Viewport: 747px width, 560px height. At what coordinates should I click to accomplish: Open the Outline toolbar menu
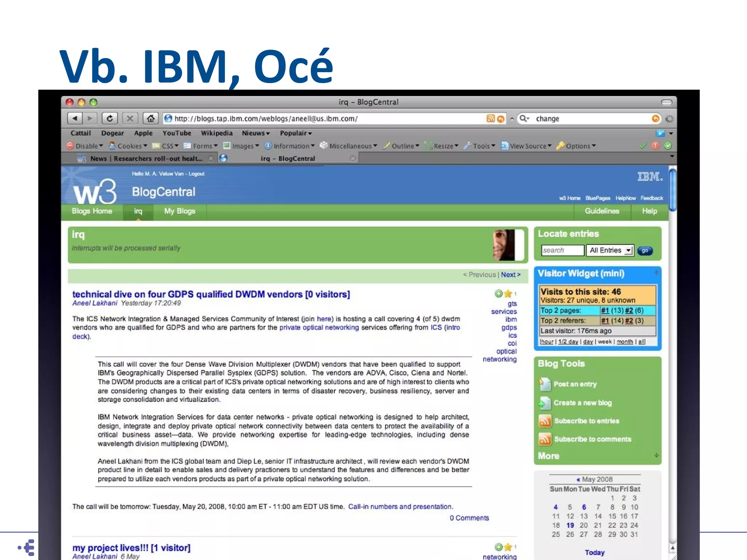401,146
